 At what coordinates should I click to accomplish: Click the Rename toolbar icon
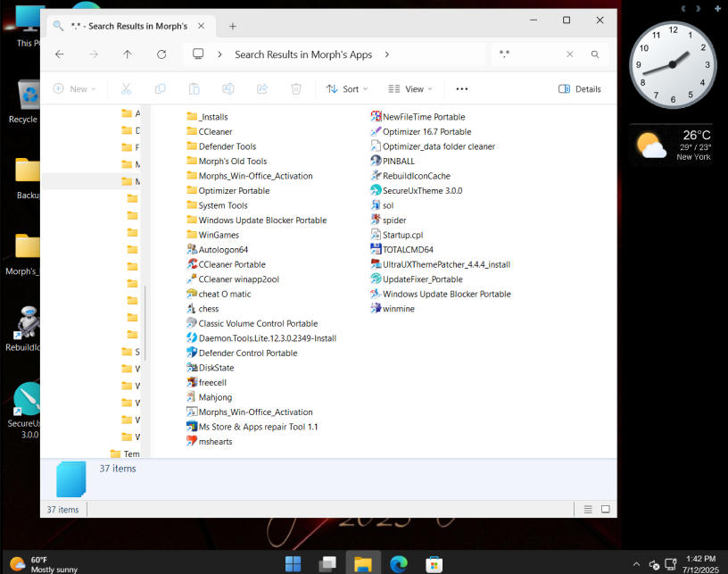[x=228, y=88]
